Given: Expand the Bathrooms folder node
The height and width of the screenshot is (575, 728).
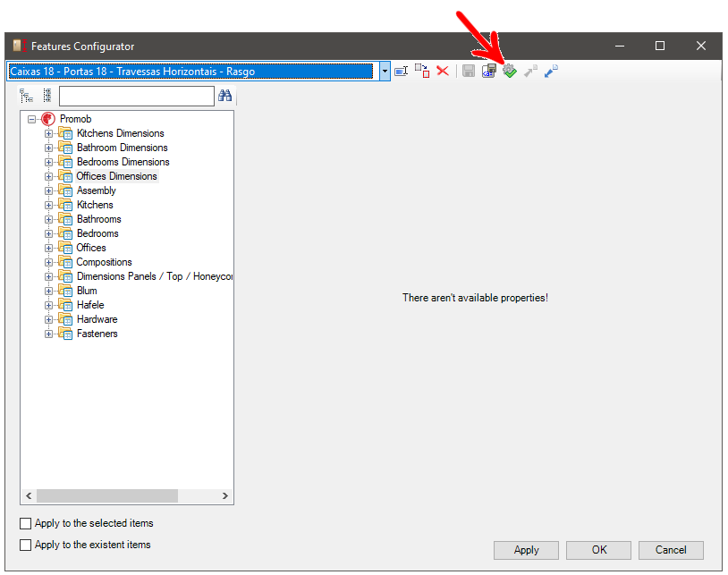Looking at the screenshot, I should coord(48,219).
